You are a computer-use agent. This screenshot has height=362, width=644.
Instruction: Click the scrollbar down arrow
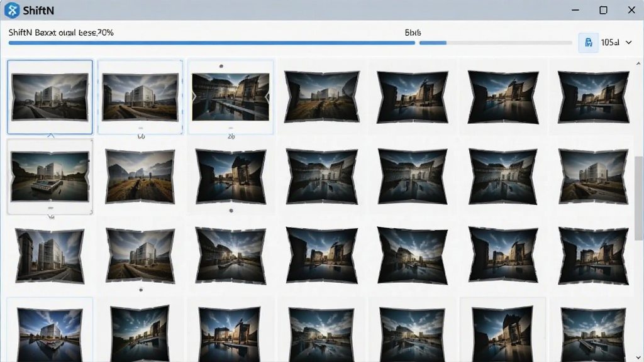[x=638, y=358]
